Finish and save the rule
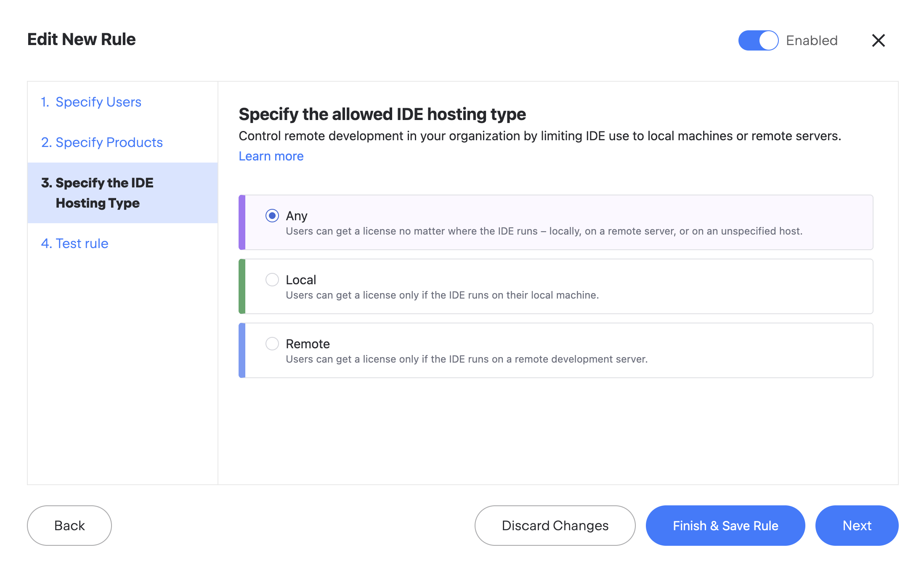The image size is (924, 566). tap(725, 525)
